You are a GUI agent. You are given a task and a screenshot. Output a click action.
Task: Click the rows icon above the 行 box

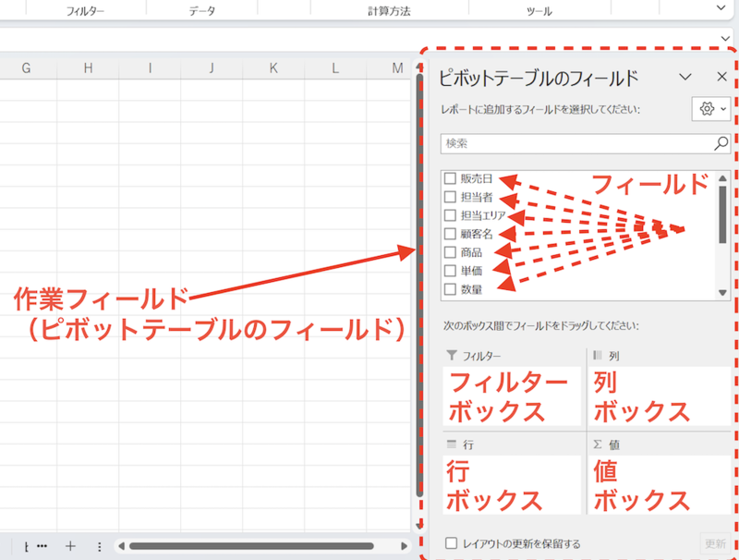(450, 442)
